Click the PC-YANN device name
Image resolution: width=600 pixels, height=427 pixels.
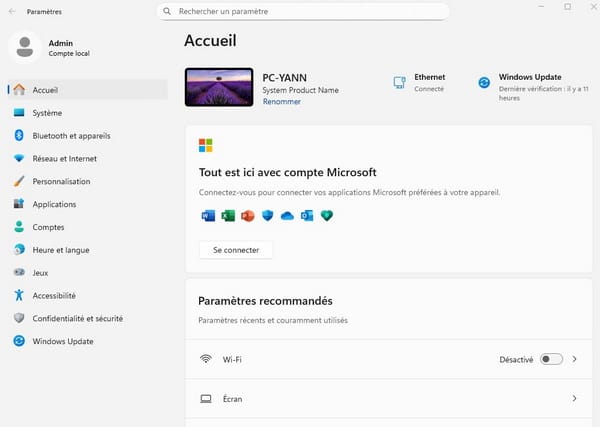(284, 78)
